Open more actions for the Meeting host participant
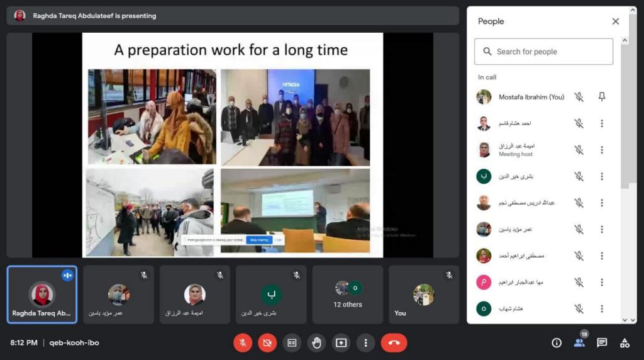The width and height of the screenshot is (644, 360). tap(602, 150)
